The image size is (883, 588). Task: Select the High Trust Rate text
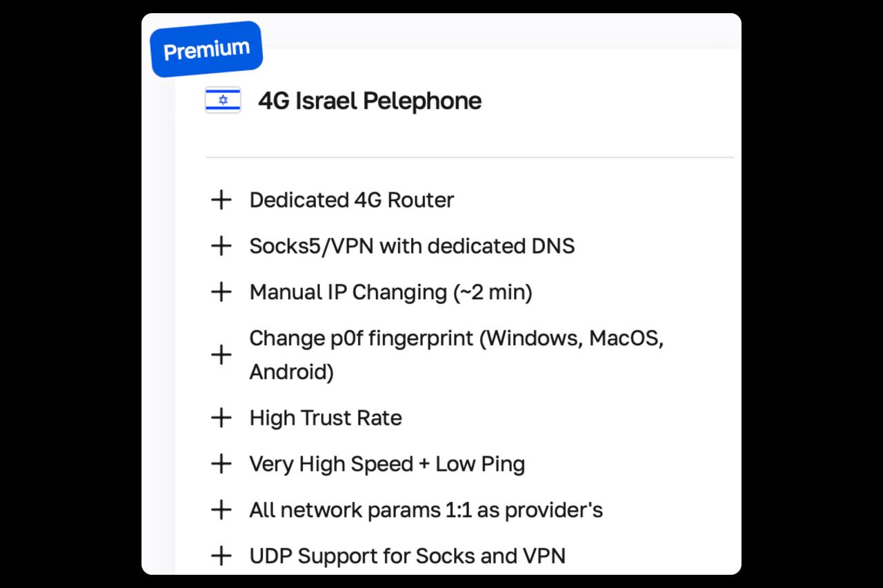(326, 418)
